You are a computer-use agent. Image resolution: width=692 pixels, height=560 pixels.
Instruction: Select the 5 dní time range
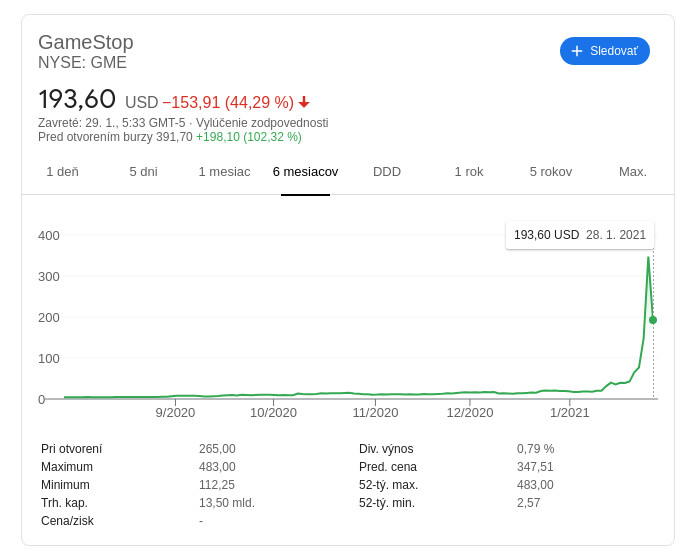click(143, 172)
